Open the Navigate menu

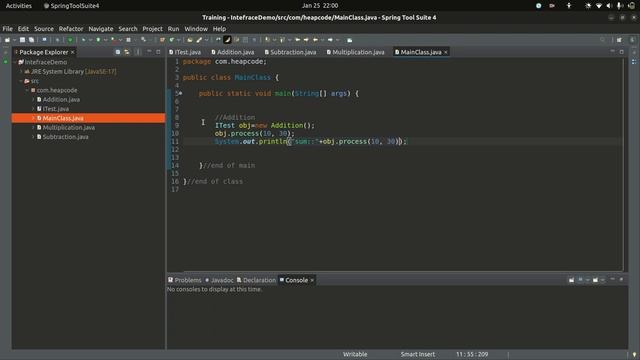[x=101, y=29]
